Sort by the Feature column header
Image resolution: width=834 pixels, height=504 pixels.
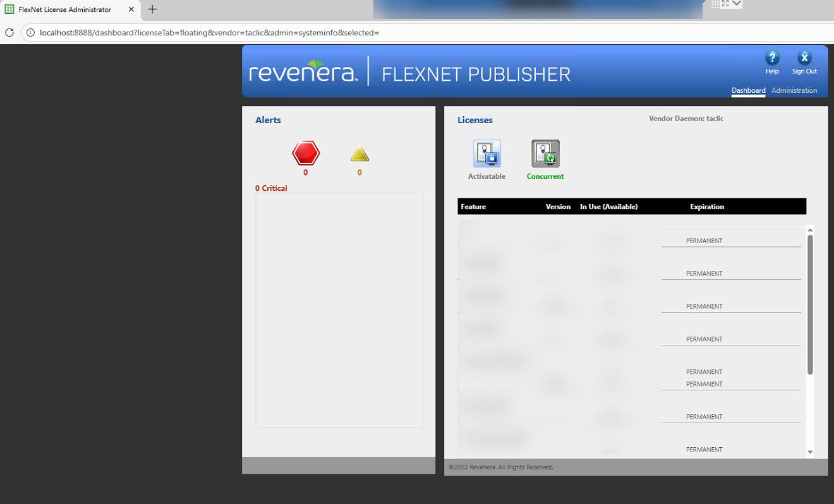coord(473,207)
